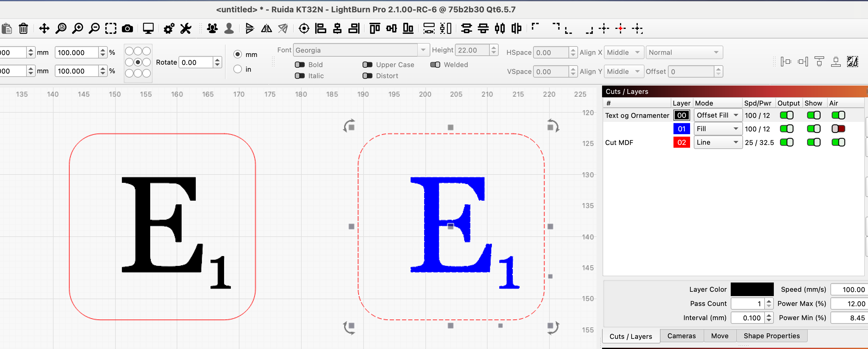The height and width of the screenshot is (349, 868).
Task: Open Preview window via monitor icon
Action: coord(148,29)
